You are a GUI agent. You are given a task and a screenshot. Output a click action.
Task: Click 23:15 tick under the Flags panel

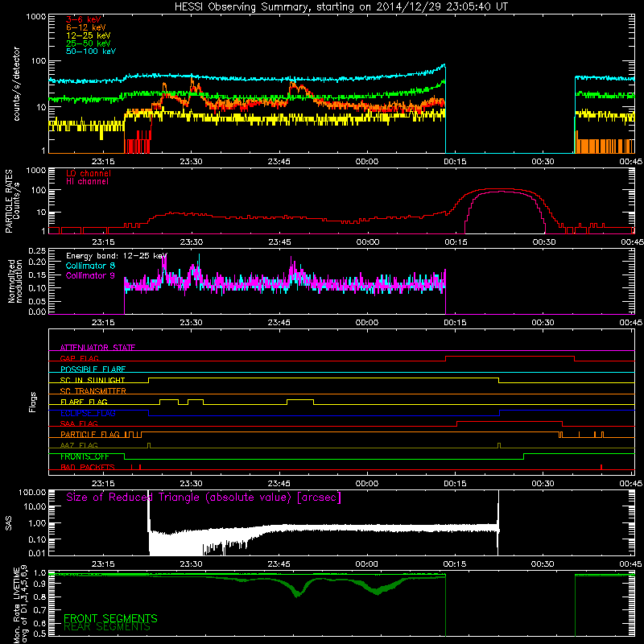103,484
